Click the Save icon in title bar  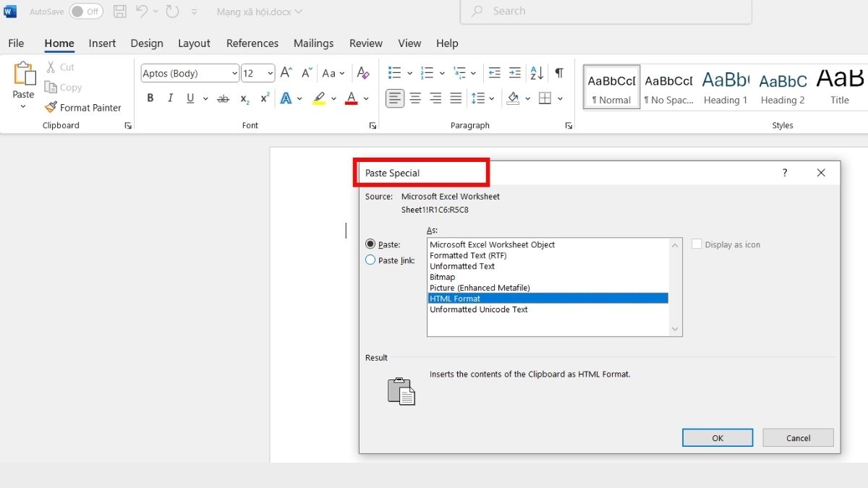click(x=120, y=12)
